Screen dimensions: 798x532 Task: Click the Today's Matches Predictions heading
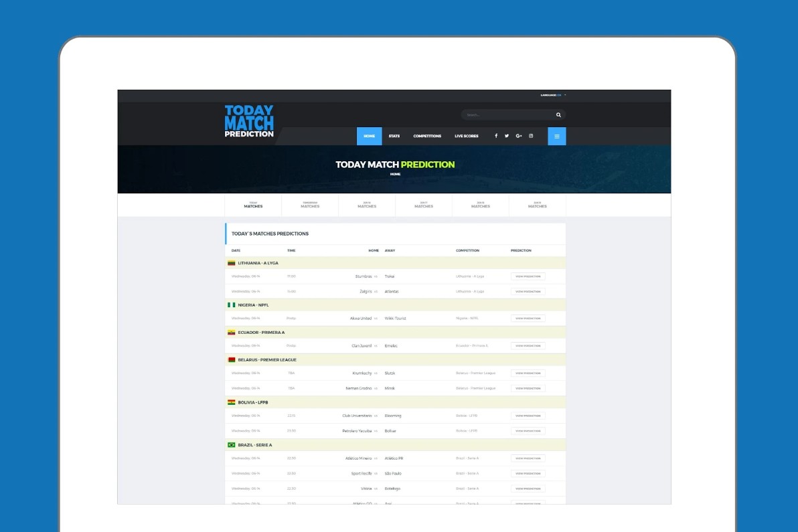point(270,234)
